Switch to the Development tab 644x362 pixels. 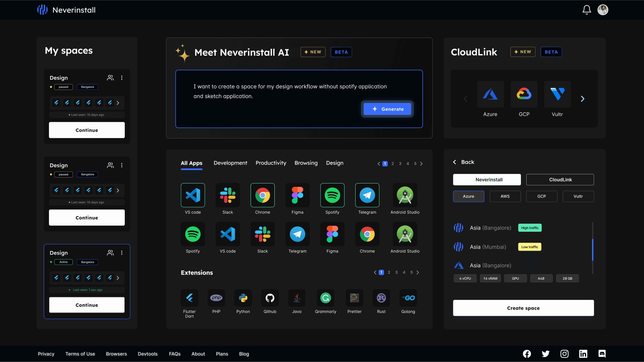tap(230, 163)
